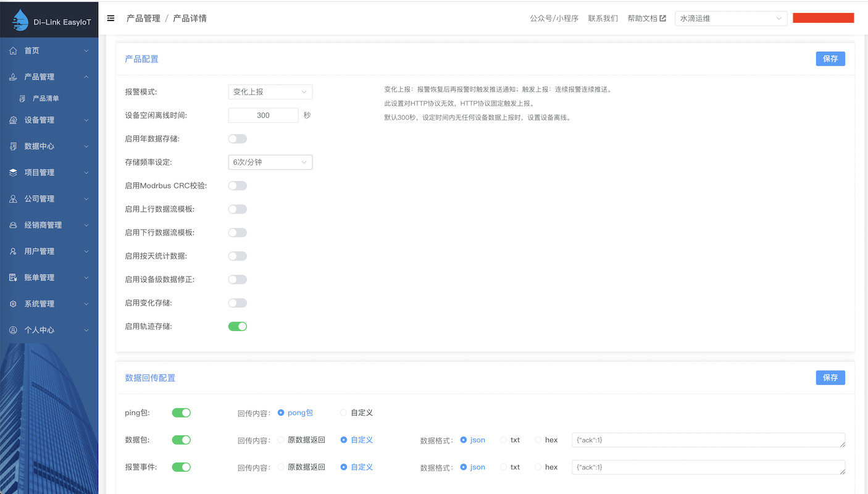Click the 报警事件 custom response text area
Image resolution: width=868 pixels, height=494 pixels.
(708, 467)
